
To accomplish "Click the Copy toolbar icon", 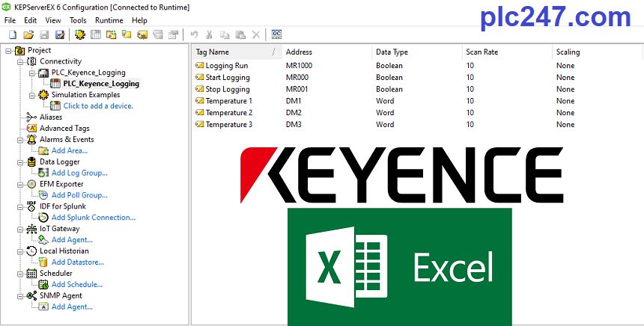I will [x=225, y=34].
